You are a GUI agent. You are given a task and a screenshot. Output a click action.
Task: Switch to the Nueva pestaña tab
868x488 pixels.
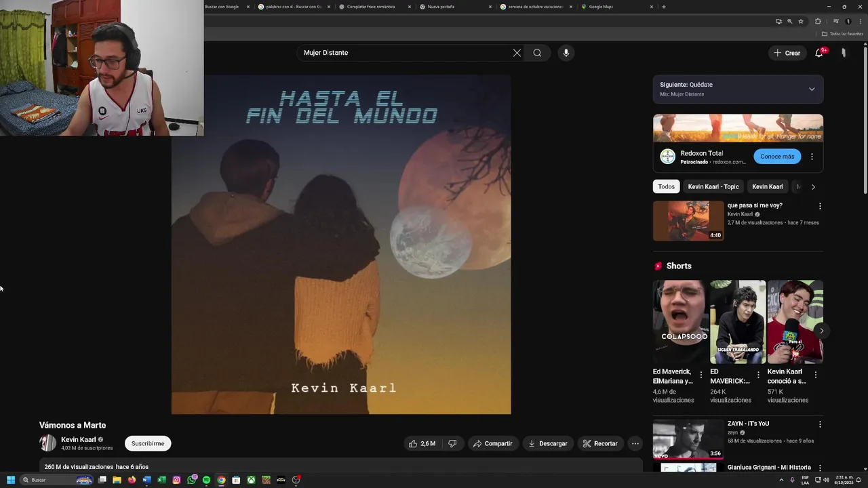point(456,7)
